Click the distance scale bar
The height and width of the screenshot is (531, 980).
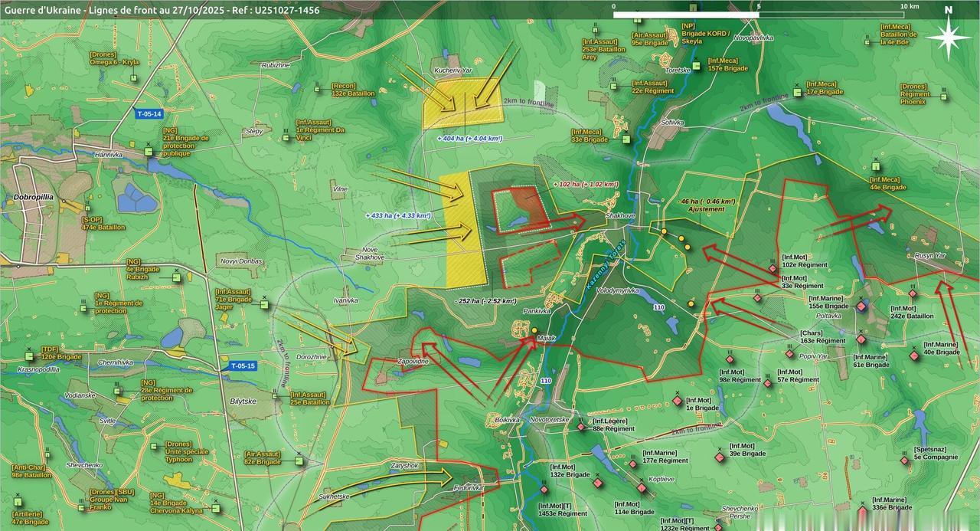pyautogui.click(x=759, y=15)
